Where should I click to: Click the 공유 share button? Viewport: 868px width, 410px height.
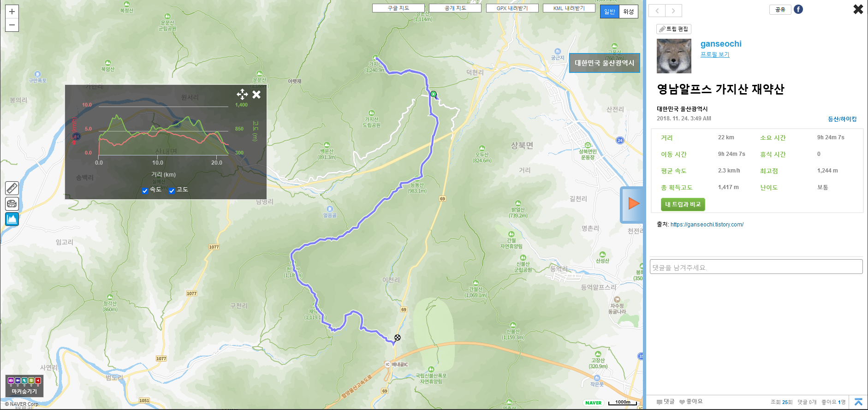click(x=780, y=9)
